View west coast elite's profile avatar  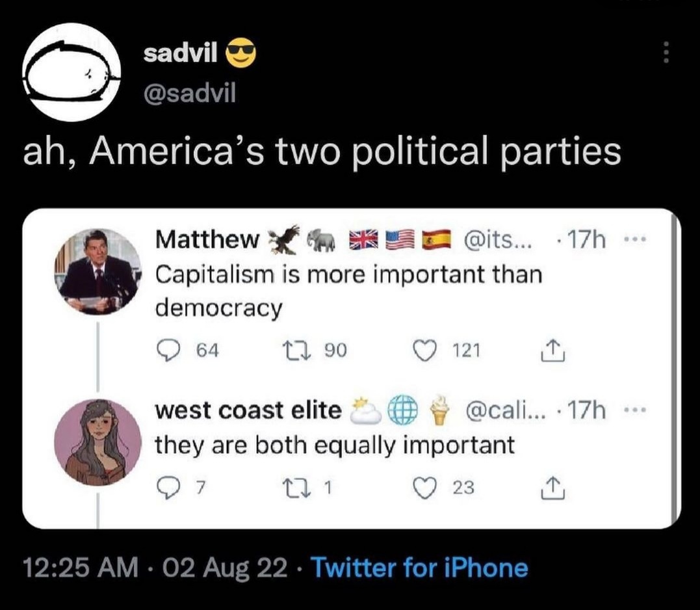tap(97, 442)
